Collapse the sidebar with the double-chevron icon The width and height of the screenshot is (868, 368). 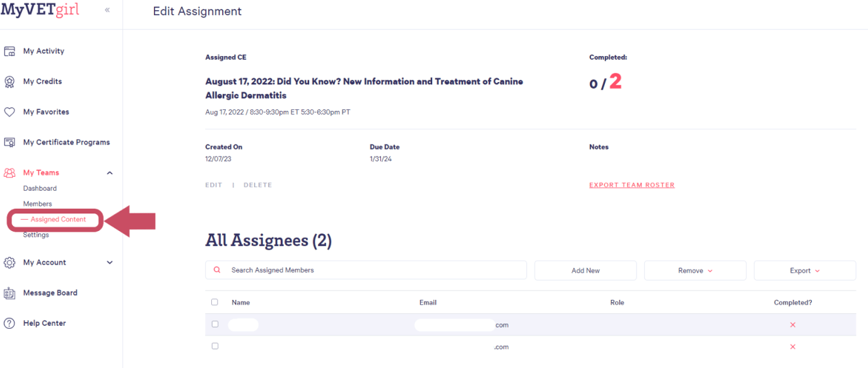(107, 10)
